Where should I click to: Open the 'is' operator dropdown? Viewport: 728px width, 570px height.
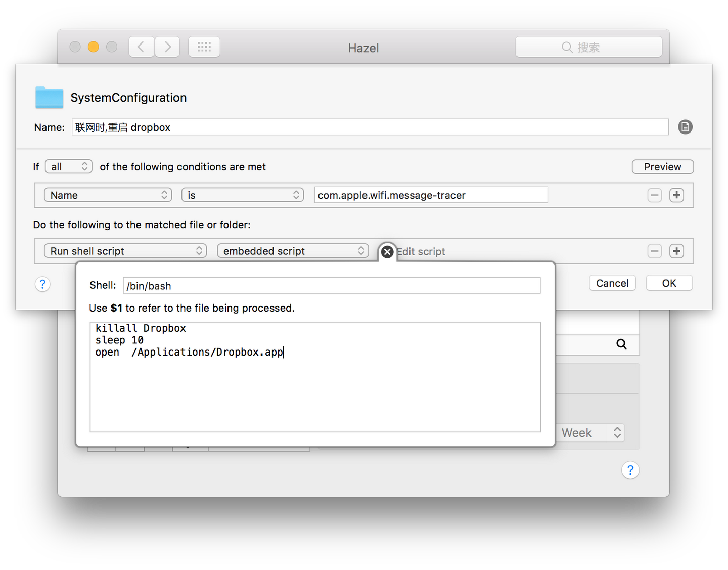click(x=242, y=195)
